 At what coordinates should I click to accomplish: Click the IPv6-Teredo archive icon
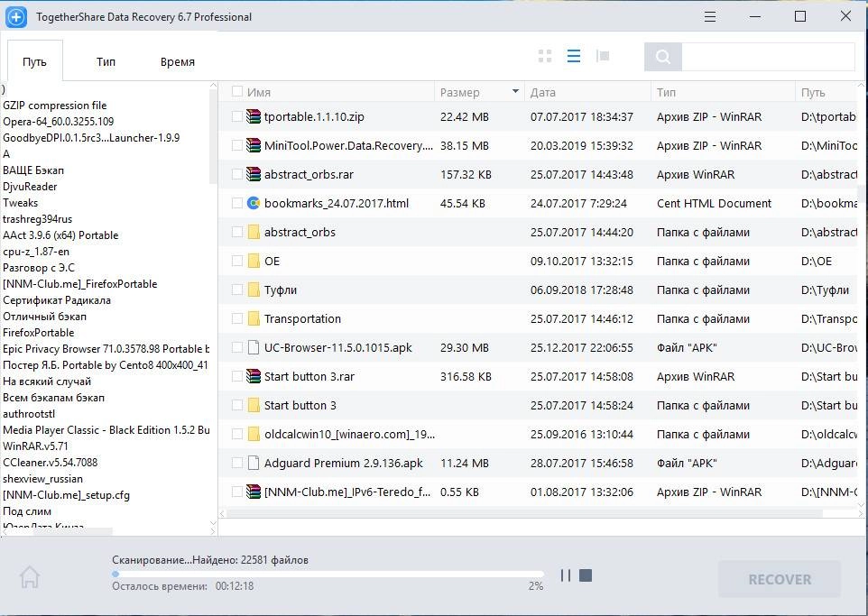pyautogui.click(x=254, y=492)
